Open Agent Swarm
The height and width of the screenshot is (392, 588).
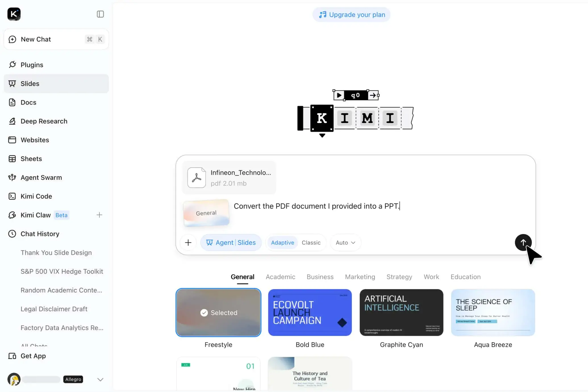click(x=56, y=177)
